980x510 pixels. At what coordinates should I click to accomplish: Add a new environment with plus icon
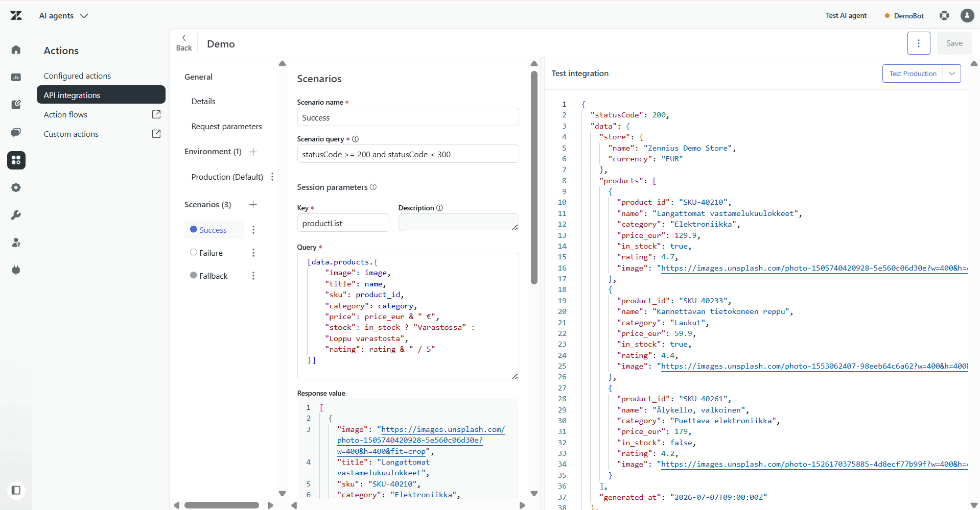[x=253, y=152]
